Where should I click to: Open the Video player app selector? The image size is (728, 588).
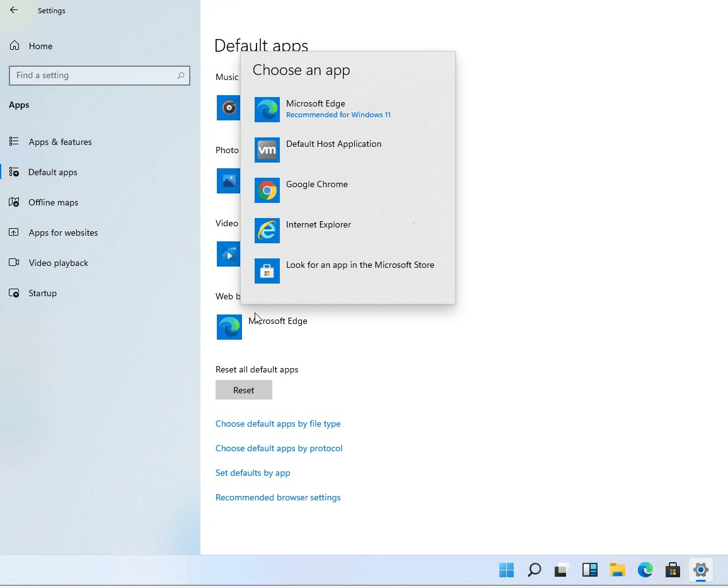[x=229, y=253]
